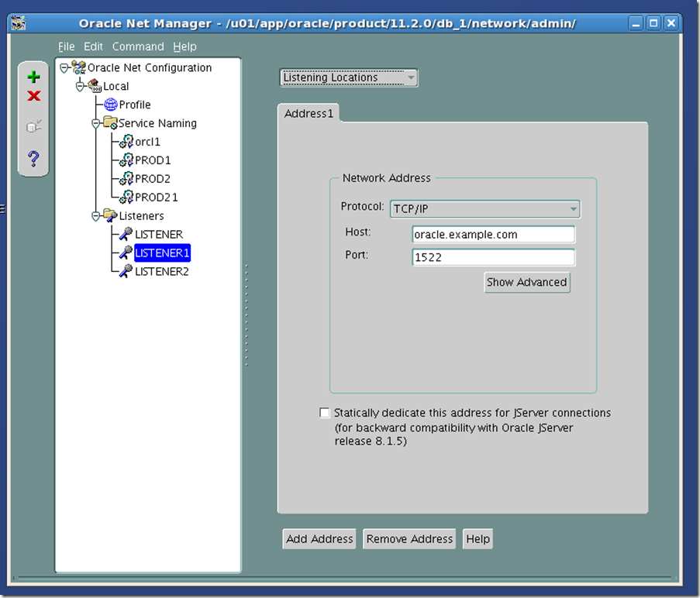Maximize the Oracle Net Manager window
The width and height of the screenshot is (700, 598).
click(653, 22)
